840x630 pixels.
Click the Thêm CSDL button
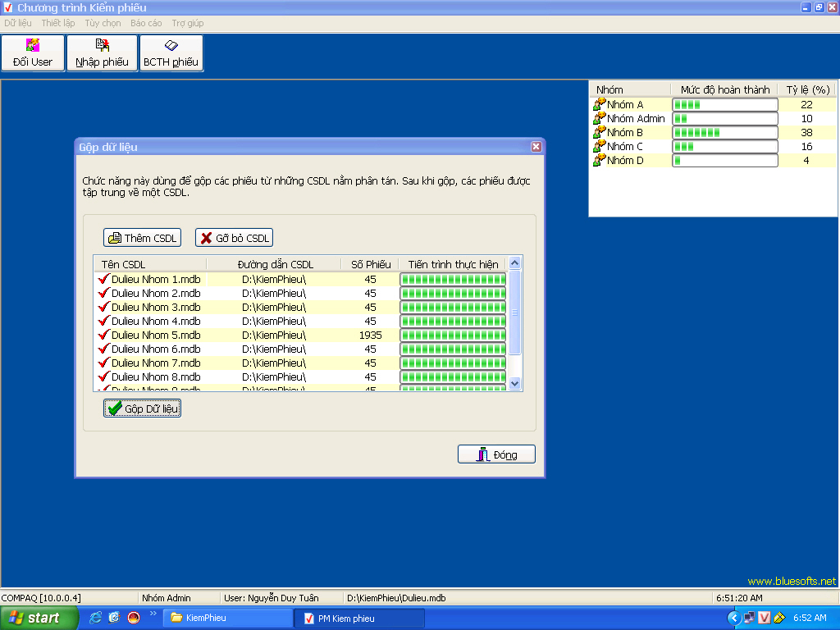[142, 238]
